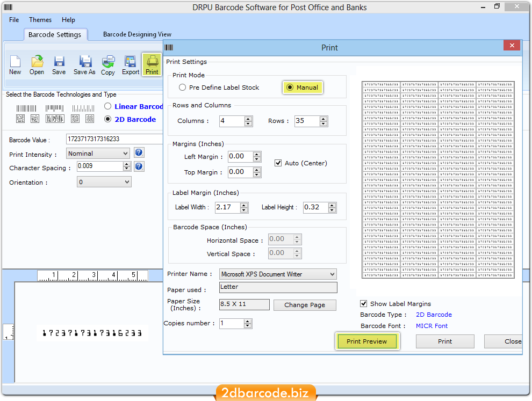This screenshot has width=532, height=401.
Task: Click the app barcode icon in main title bar
Action: coord(8,7)
